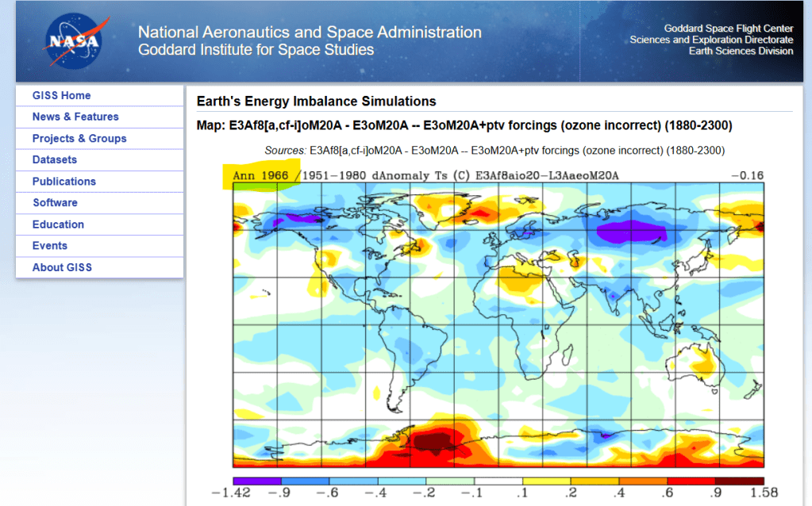The image size is (812, 506).
Task: Pick the dark red swatch on the color scale
Action: [x=739, y=481]
